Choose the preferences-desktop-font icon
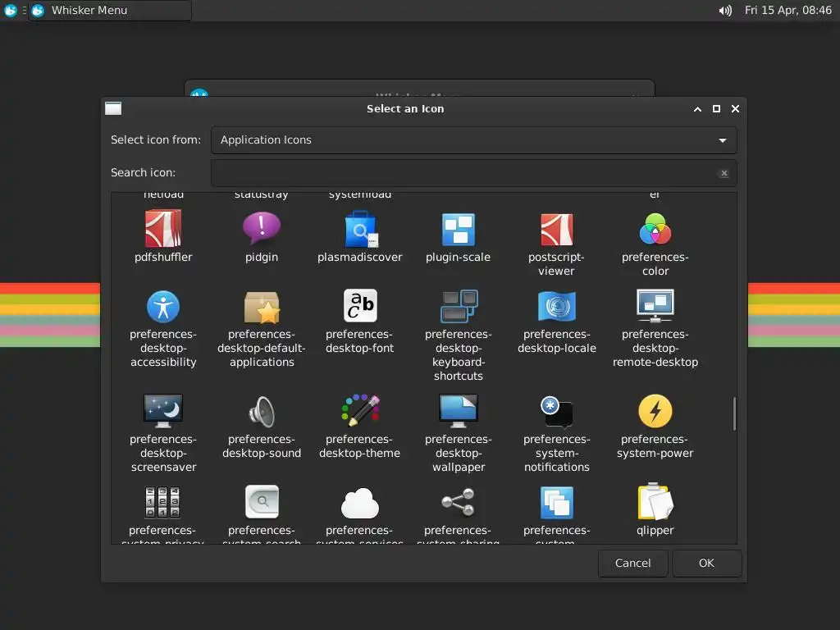This screenshot has width=840, height=630. pos(360,305)
